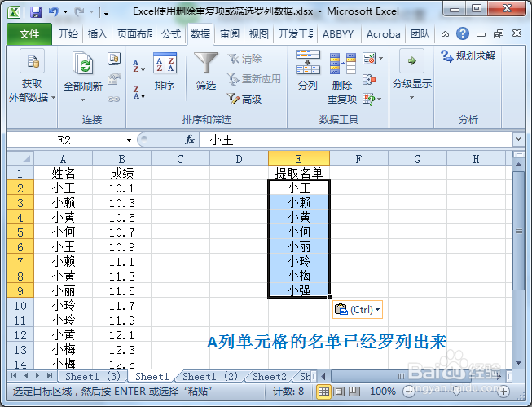Image resolution: width=532 pixels, height=407 pixels.
Task: Switch to Page Layout view
Action: 339,392
